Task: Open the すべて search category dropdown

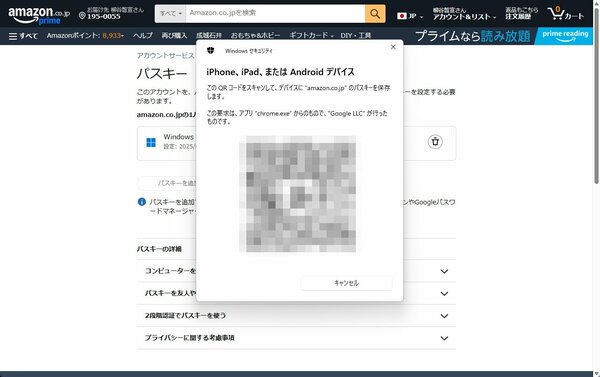Action: pos(171,14)
